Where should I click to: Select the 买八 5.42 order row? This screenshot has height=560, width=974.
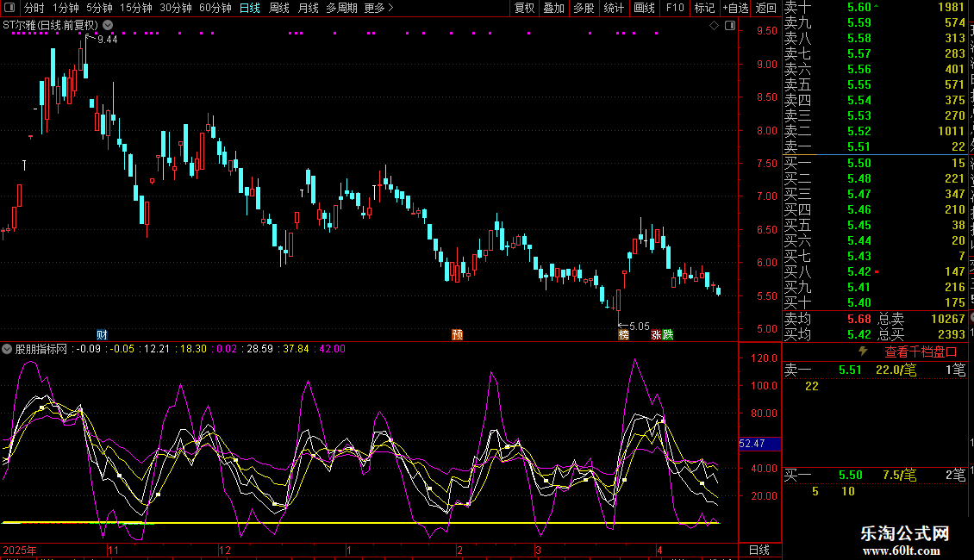tap(875, 271)
